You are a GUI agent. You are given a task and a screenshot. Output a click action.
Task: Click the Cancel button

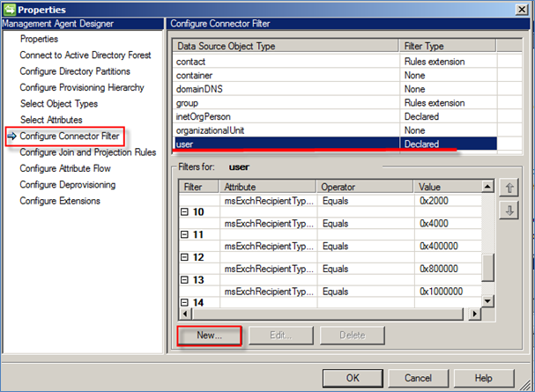click(419, 378)
